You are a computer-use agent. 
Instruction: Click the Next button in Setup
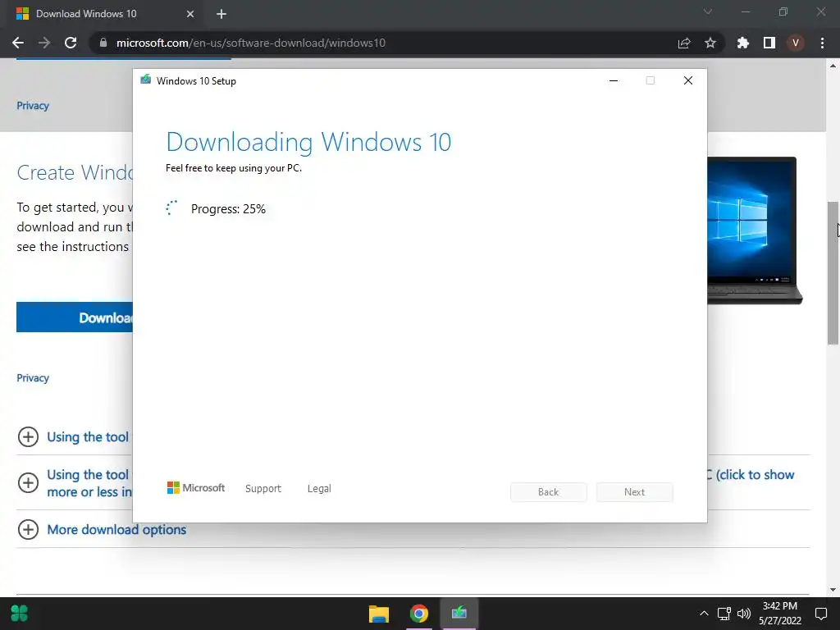click(x=635, y=492)
